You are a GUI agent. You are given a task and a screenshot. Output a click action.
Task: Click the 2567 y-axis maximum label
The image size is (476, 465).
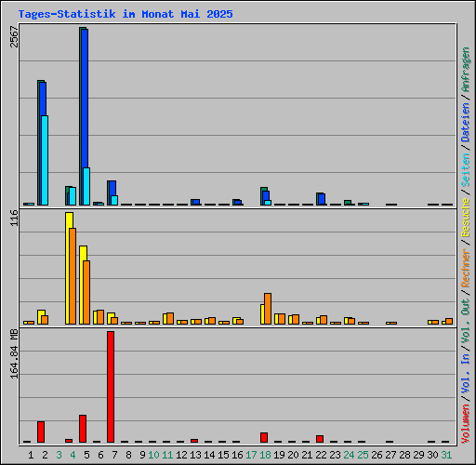click(x=14, y=36)
